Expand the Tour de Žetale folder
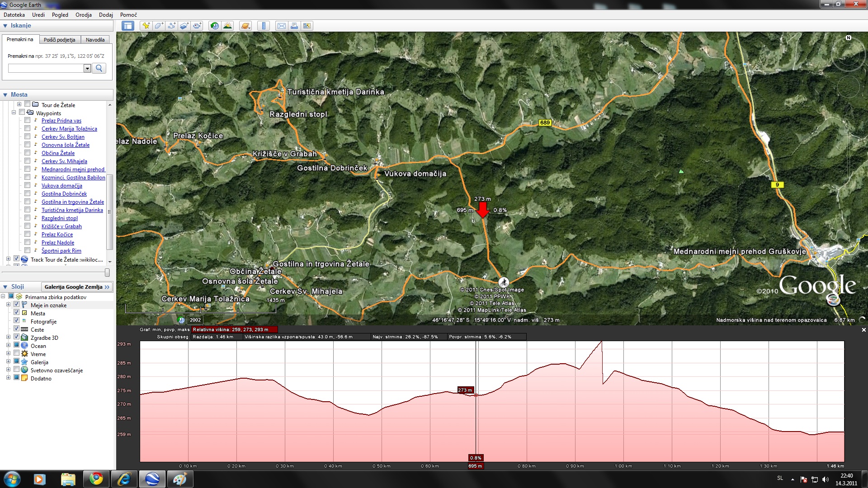 click(x=19, y=104)
